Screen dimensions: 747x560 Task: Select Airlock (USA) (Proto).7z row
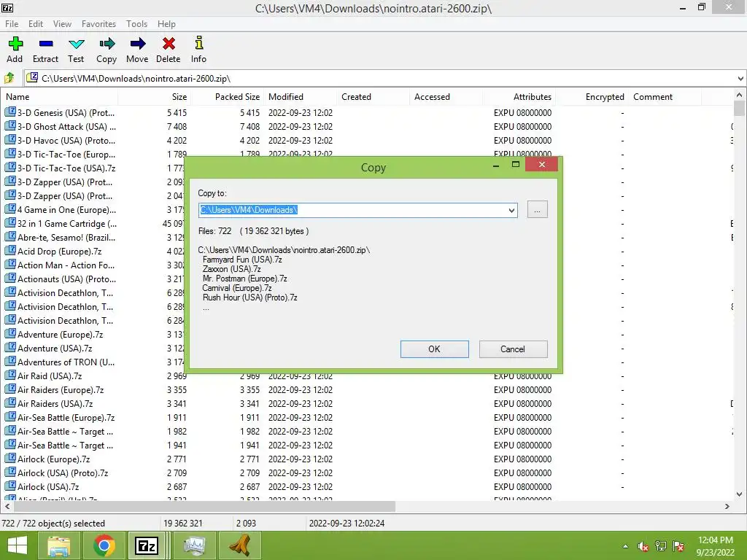[367, 472]
